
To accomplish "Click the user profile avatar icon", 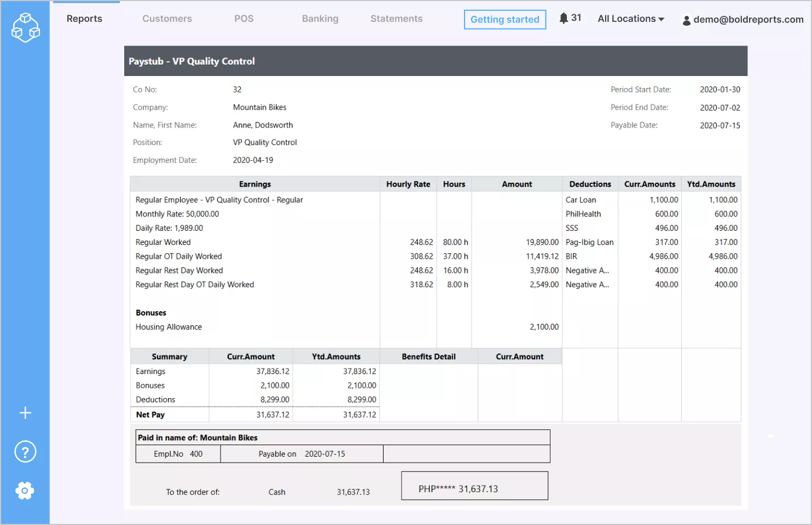I will [686, 20].
